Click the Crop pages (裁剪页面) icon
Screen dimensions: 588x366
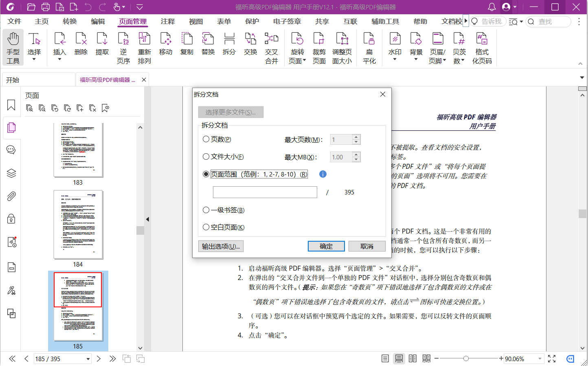[319, 48]
